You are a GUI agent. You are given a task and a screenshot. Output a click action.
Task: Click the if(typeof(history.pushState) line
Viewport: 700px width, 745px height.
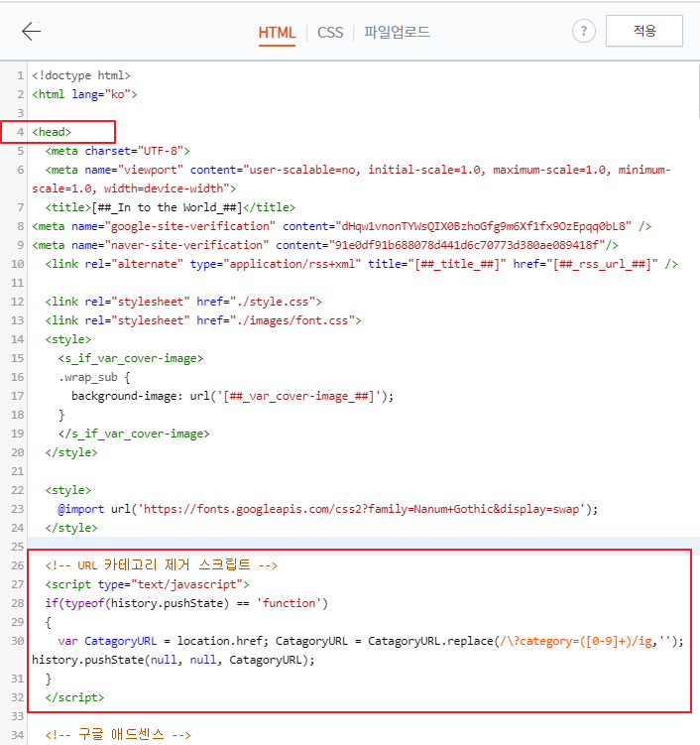coord(186,603)
